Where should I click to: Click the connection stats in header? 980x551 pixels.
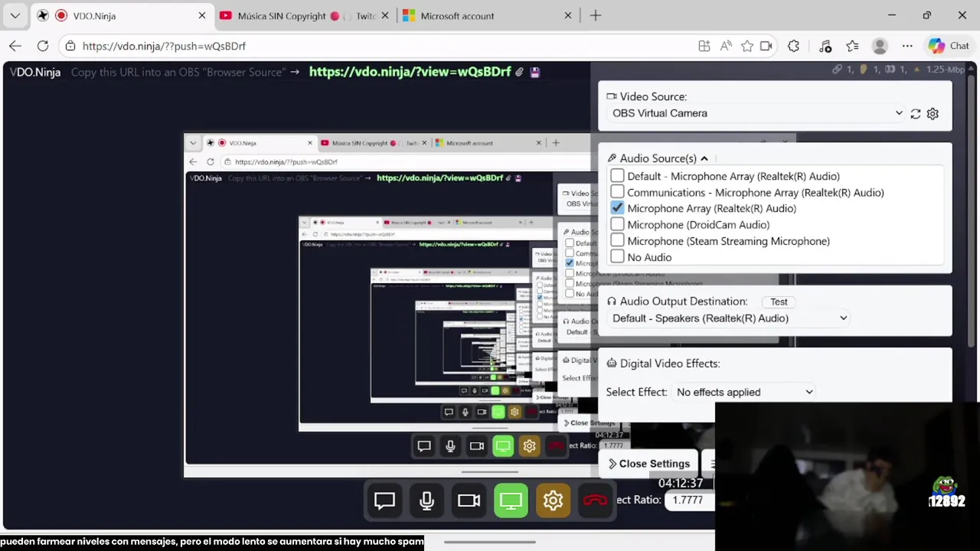pyautogui.click(x=900, y=70)
